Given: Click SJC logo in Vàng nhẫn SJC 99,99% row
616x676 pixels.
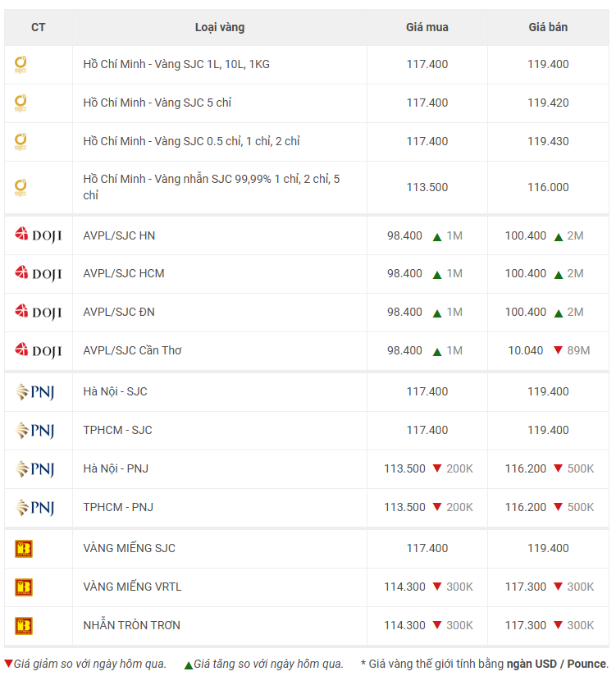Looking at the screenshot, I should click(21, 188).
